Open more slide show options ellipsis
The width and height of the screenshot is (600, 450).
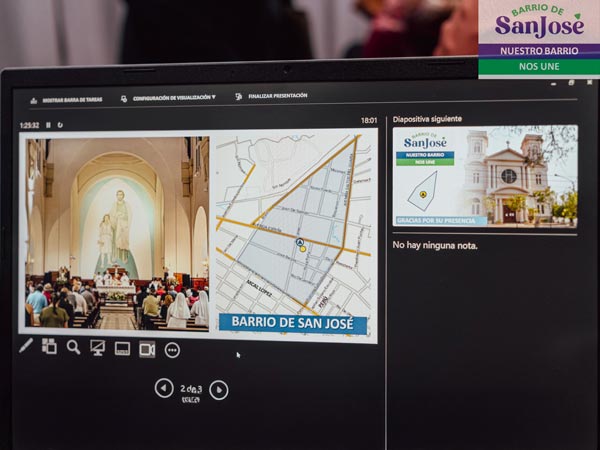point(172,350)
